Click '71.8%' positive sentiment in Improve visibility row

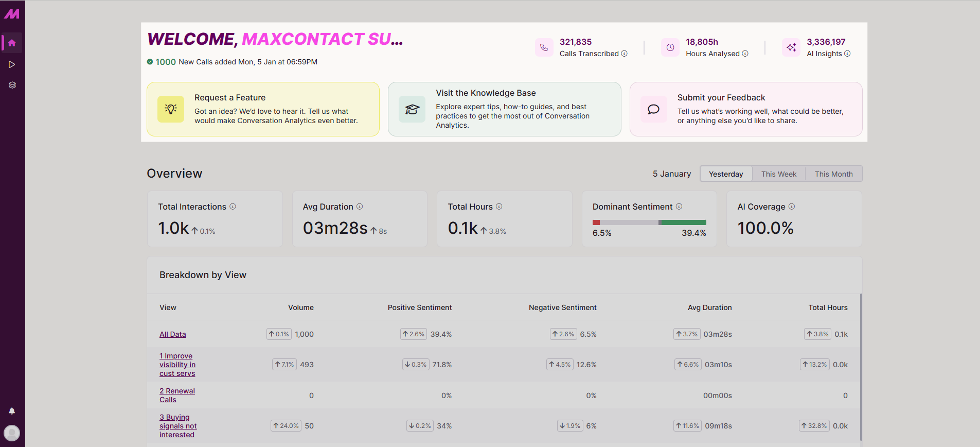442,365
